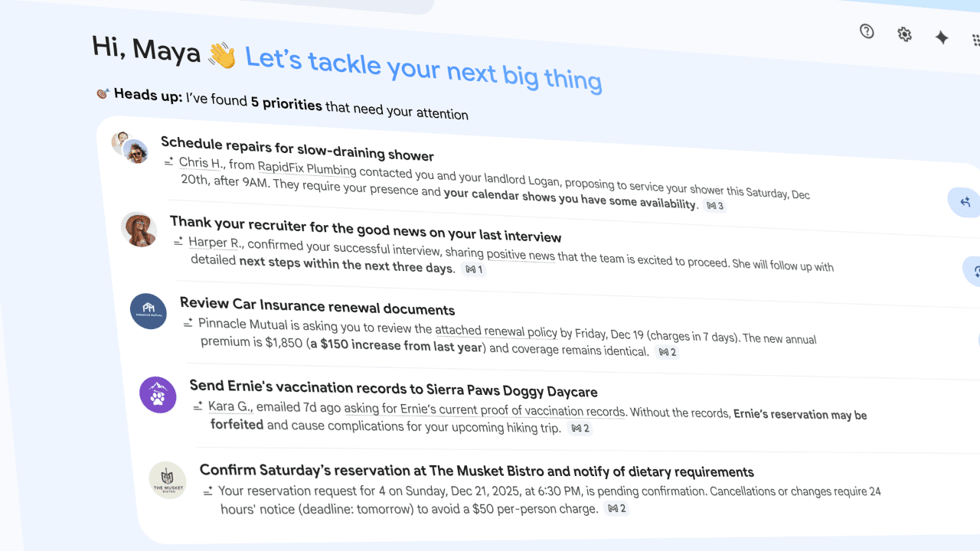Screen dimensions: 980x551
Task: Open the Settings gear
Action: coord(904,35)
